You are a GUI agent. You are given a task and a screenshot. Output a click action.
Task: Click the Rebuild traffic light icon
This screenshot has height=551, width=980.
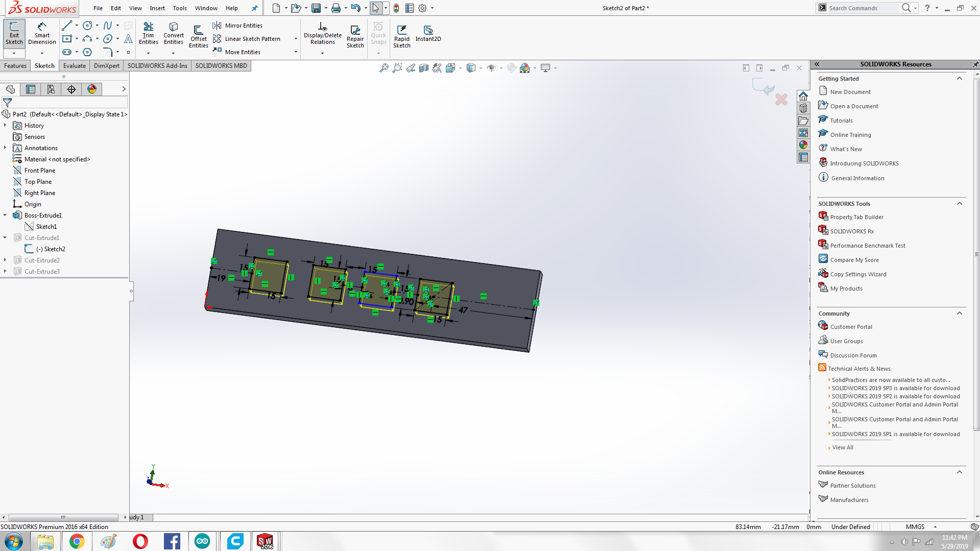pos(396,8)
